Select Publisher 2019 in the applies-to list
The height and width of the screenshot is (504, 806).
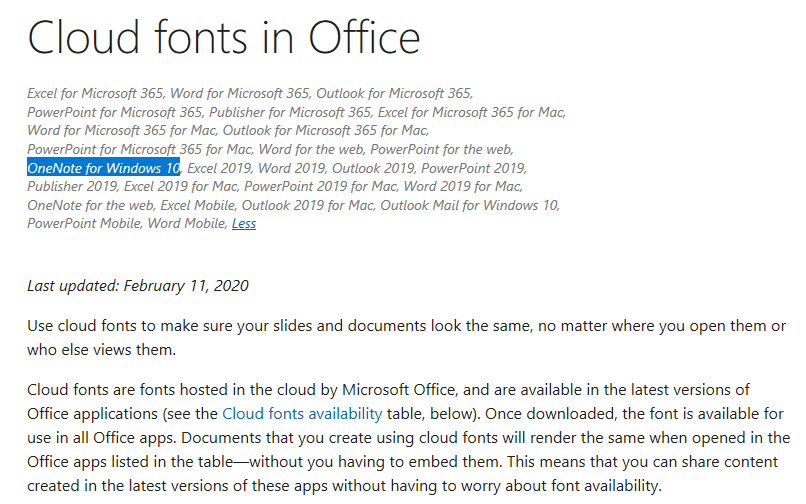pos(72,186)
